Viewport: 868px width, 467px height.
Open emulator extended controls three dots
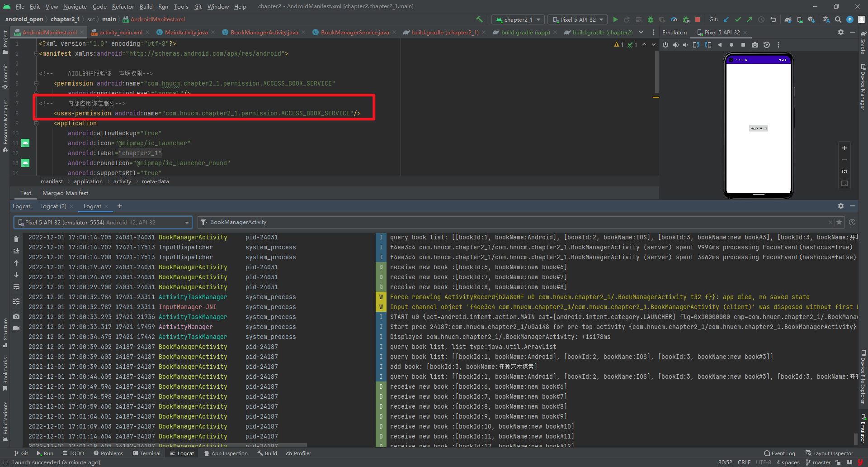pos(778,45)
